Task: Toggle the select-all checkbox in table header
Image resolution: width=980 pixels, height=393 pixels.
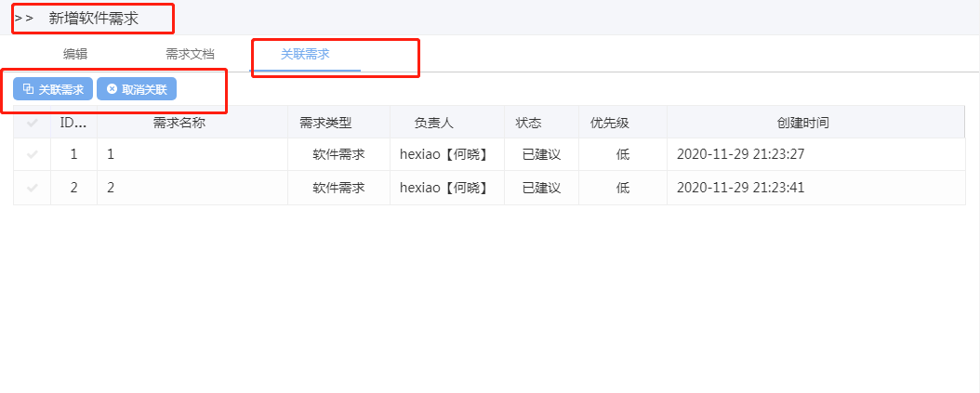Action: 33,123
